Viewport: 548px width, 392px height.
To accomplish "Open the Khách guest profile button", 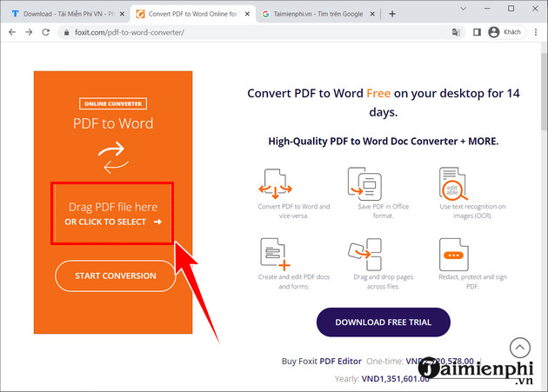I will point(506,32).
